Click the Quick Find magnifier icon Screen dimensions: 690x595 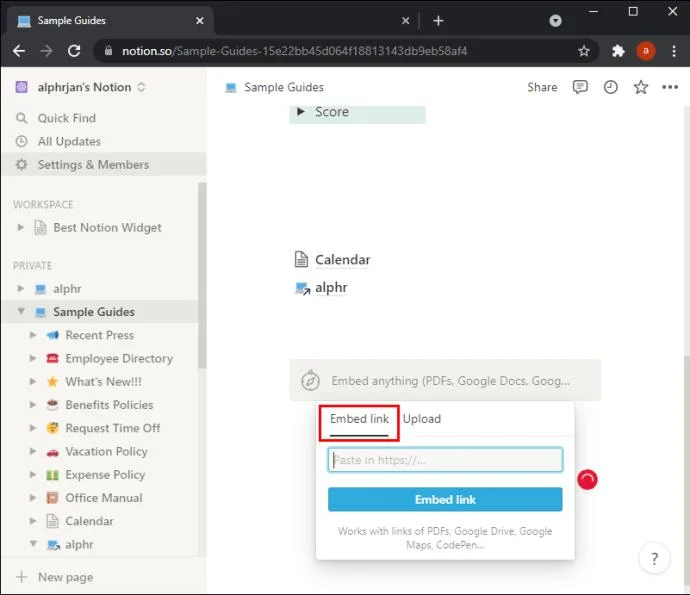22,118
